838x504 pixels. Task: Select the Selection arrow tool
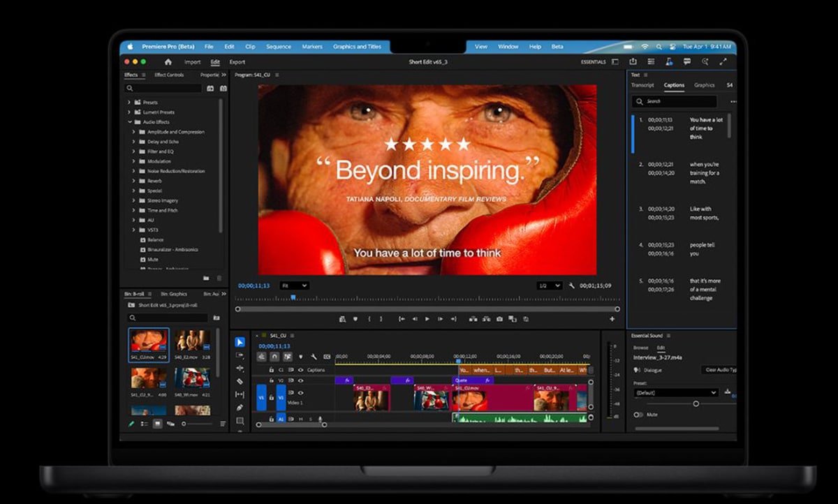pyautogui.click(x=240, y=342)
